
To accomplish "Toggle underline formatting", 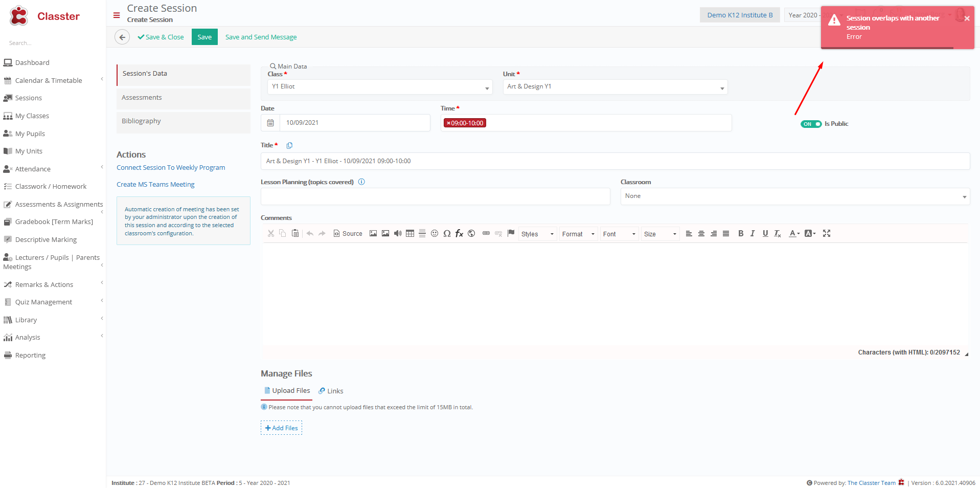I will click(765, 233).
